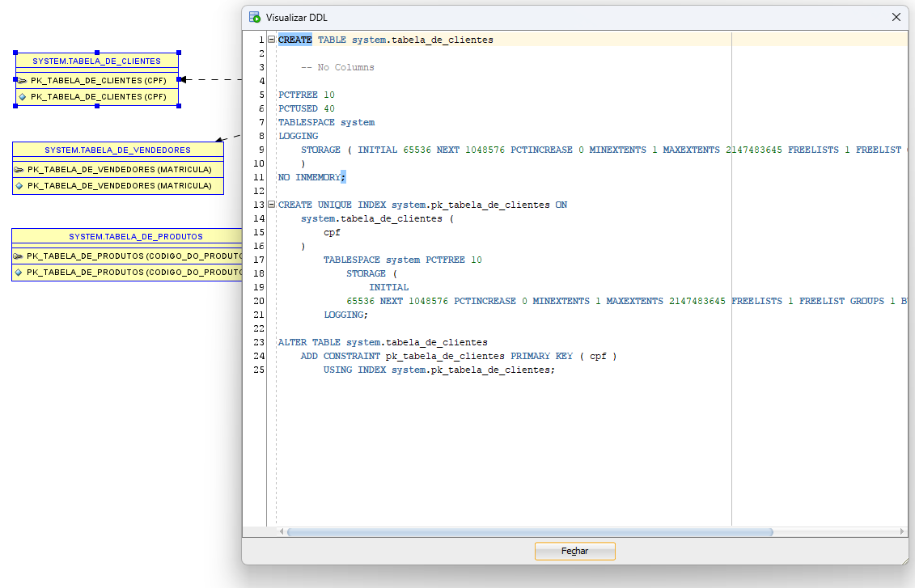Click key icon in TABELA_DE_VENDEDORES entity
This screenshot has height=588, width=915.
tap(19, 170)
